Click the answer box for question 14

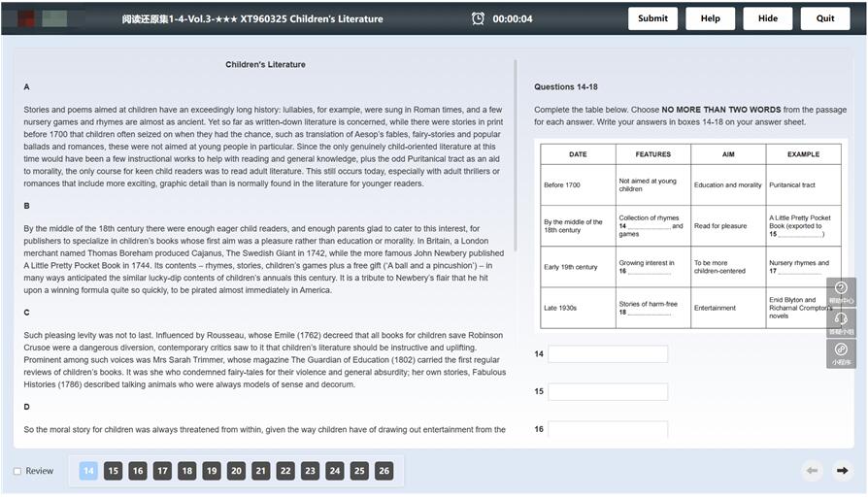pos(608,354)
